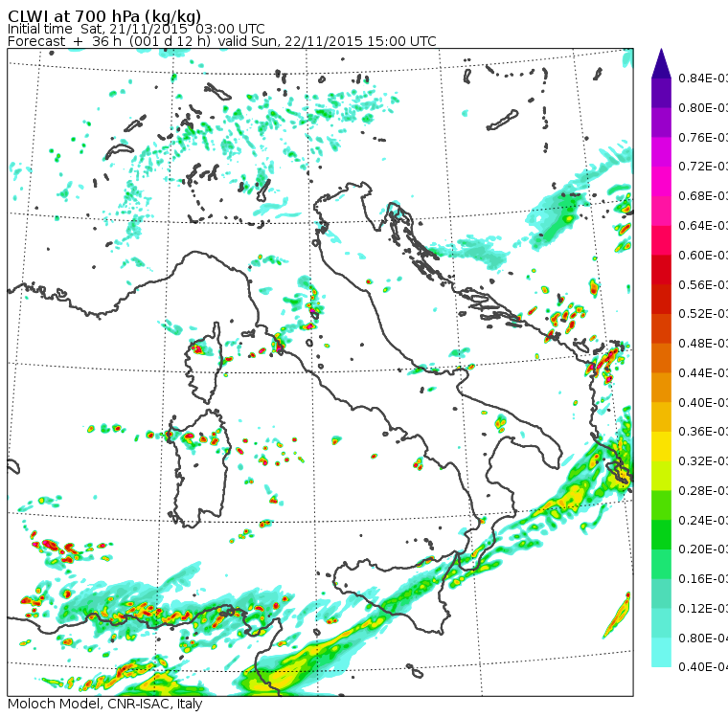This screenshot has width=728, height=717.
Task: Click the 'Forecast + 36 h' valid time line
Action: click(221, 41)
